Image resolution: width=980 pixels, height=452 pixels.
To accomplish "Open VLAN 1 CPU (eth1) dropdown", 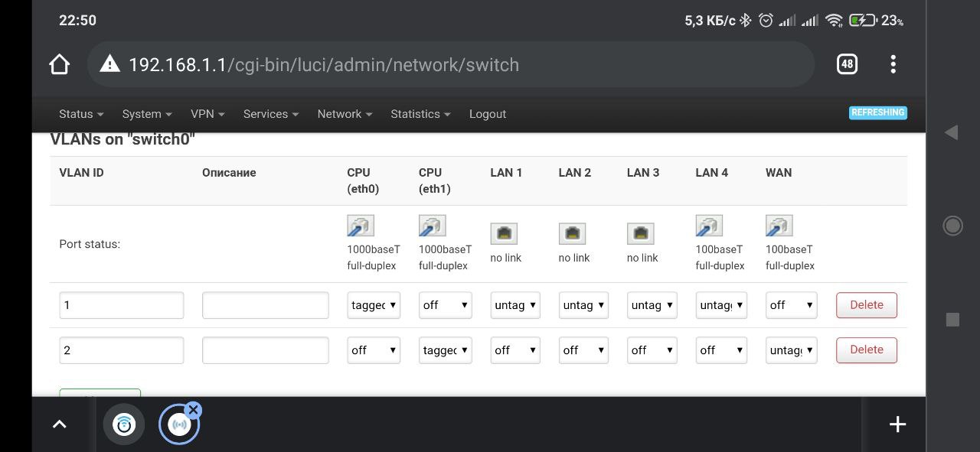I will coord(446,305).
